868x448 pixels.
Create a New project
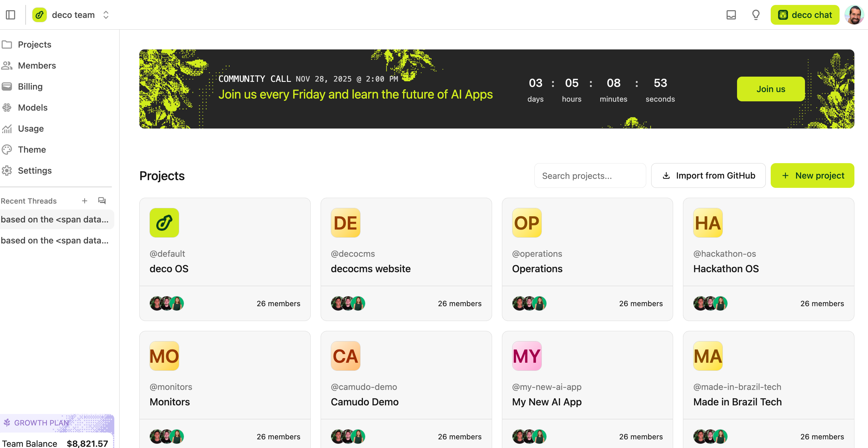coord(812,175)
